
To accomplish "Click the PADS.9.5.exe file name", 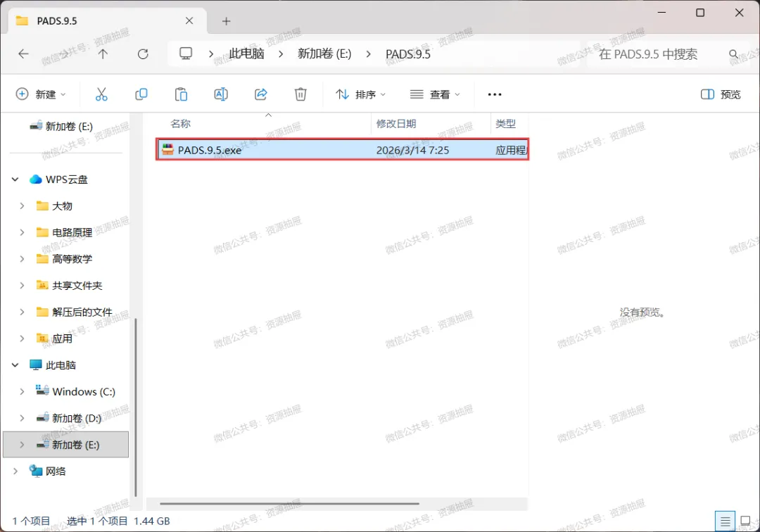I will click(210, 150).
